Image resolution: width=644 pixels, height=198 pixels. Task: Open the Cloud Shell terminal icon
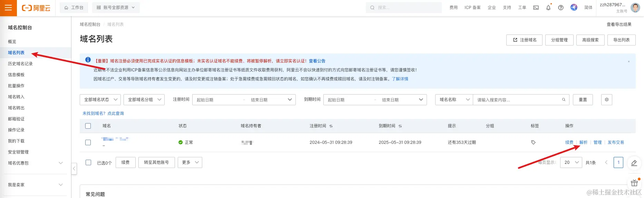[536, 8]
